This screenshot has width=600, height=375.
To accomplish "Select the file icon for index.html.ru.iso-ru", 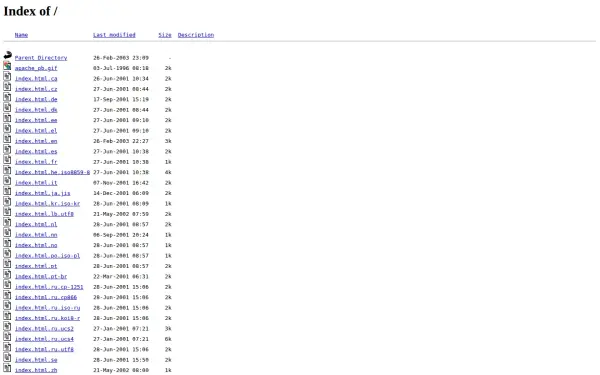I will point(7,305).
